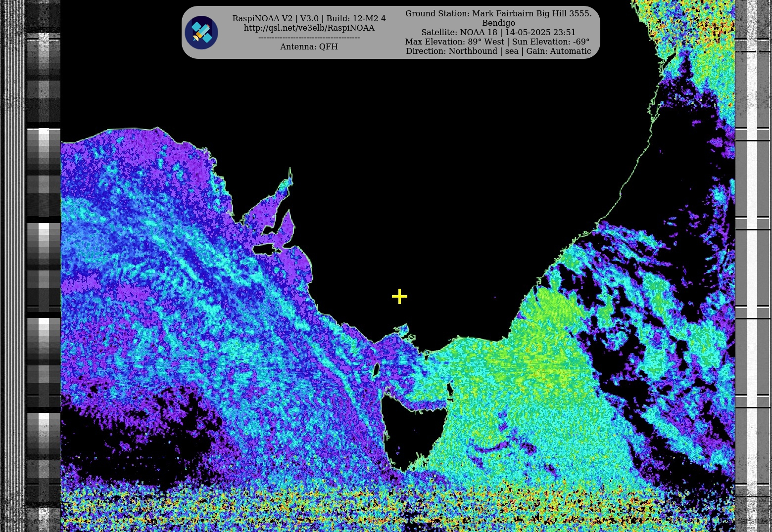Click the yellow crosshair ground station marker

click(399, 297)
